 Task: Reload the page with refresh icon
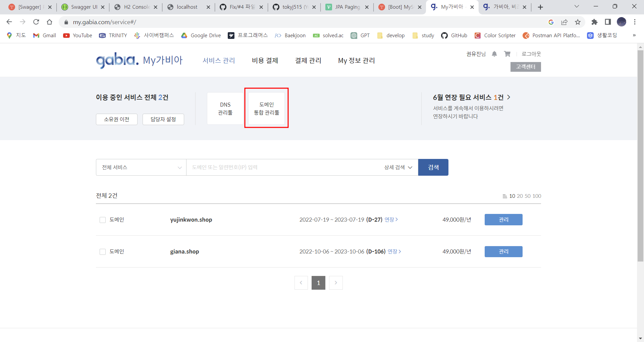point(36,22)
